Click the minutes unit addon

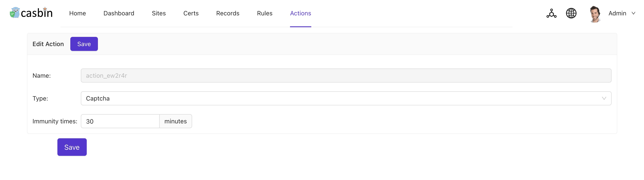pos(175,121)
